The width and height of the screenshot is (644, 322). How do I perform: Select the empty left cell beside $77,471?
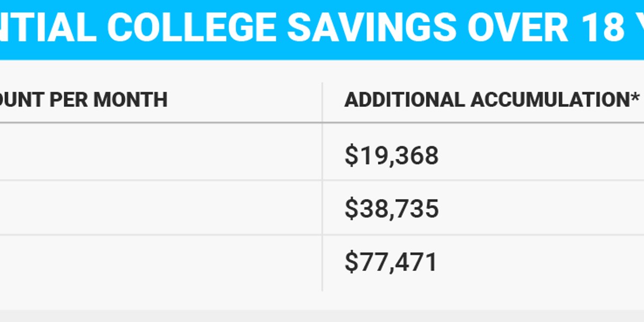coord(161,263)
